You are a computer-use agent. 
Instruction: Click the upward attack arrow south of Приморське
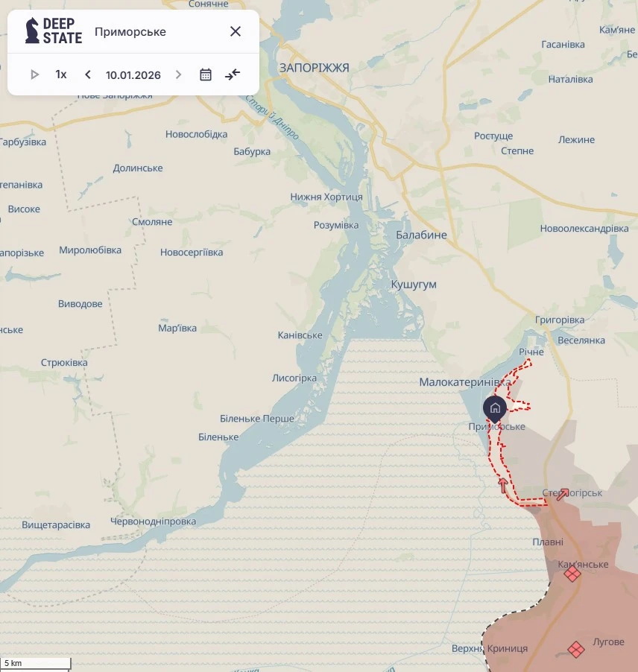pos(503,485)
